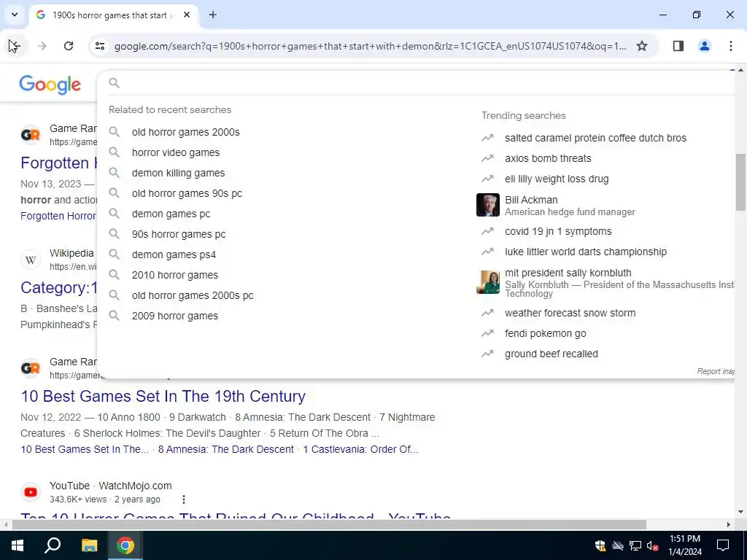This screenshot has height=560, width=747.
Task: Click the horizontal scrollbar thumb
Action: click(x=329, y=525)
